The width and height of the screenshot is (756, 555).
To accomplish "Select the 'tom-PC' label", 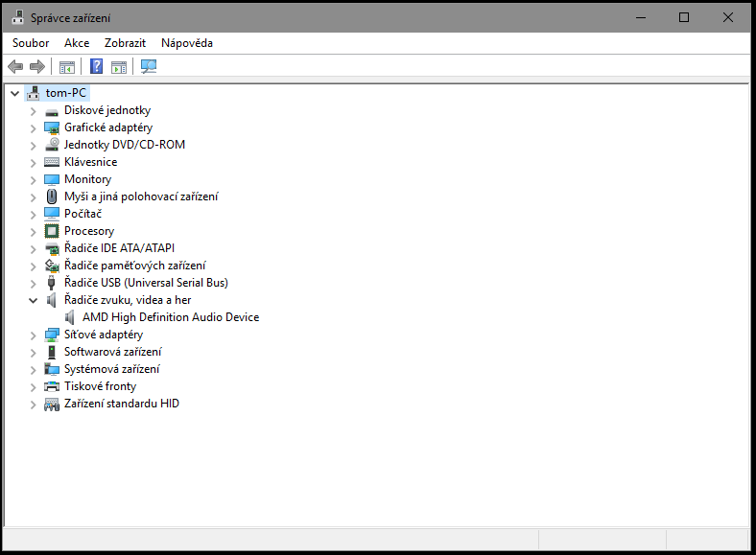I will (66, 93).
